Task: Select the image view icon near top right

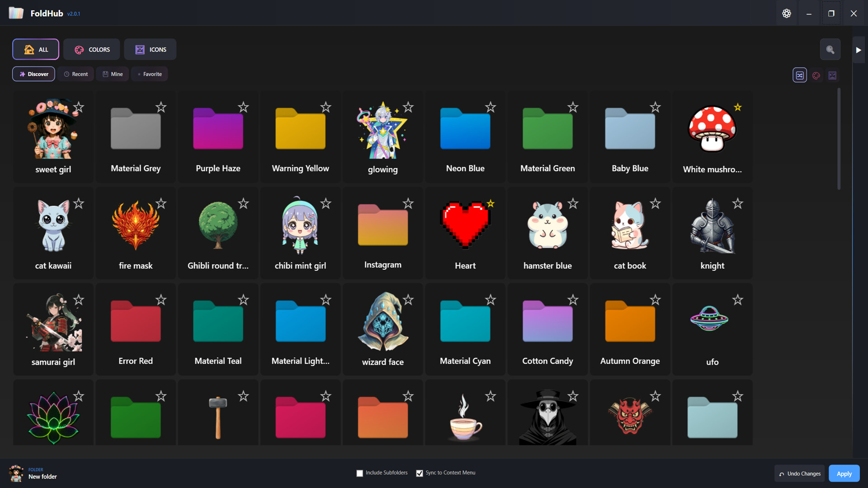Action: pos(832,75)
